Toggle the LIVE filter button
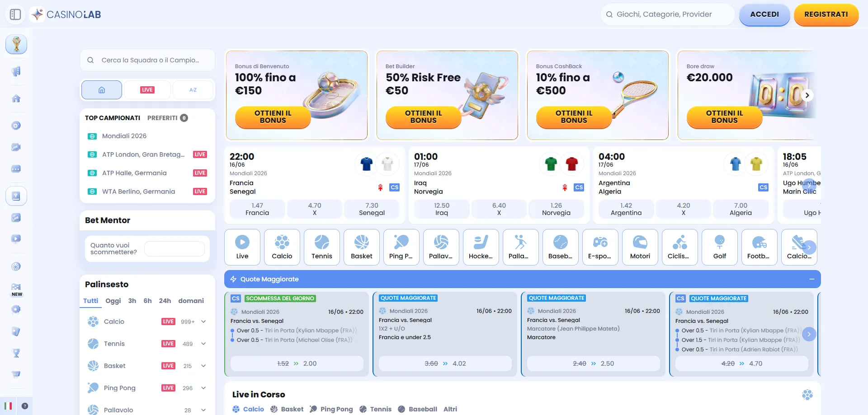The image size is (868, 415). point(147,90)
